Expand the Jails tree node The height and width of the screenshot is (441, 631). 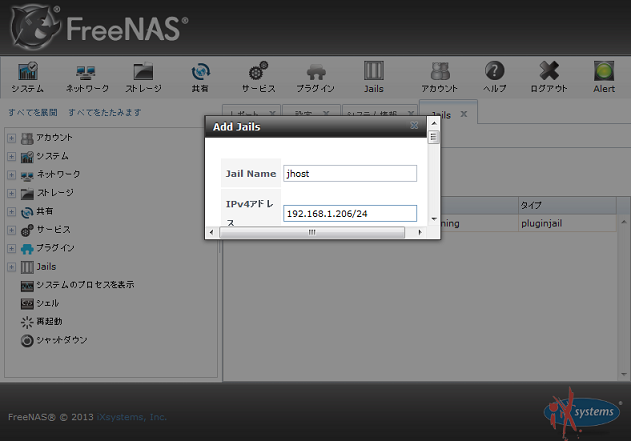(x=11, y=267)
